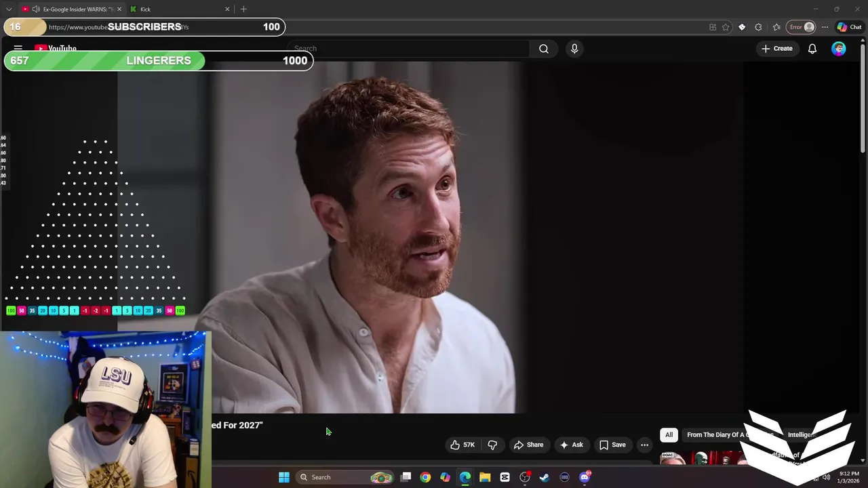Click the volume icon in system tray
This screenshot has width=868, height=488.
(826, 477)
